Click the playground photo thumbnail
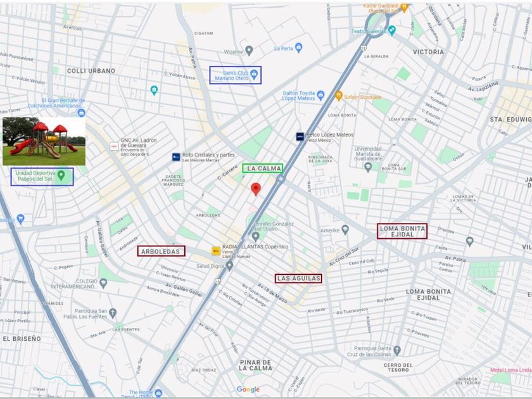This screenshot has height=399, width=532. pyautogui.click(x=44, y=141)
